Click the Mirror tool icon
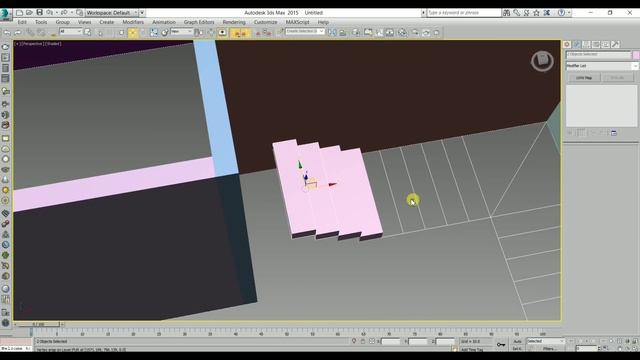 [332, 32]
